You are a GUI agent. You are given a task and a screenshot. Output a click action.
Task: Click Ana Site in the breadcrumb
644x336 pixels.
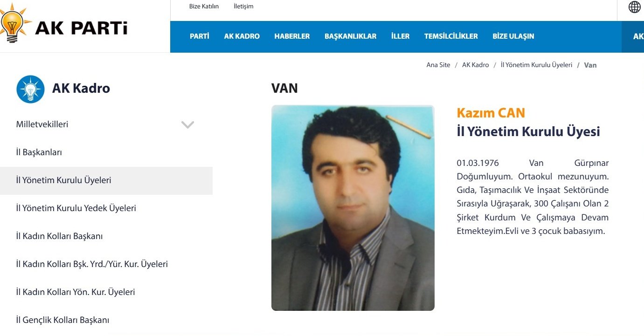pyautogui.click(x=438, y=65)
